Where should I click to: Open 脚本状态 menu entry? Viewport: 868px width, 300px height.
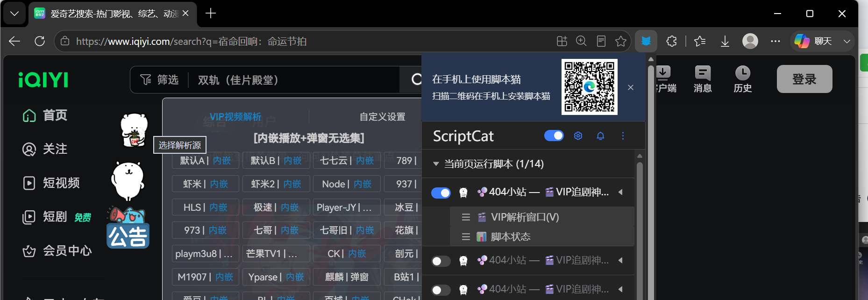(542, 236)
